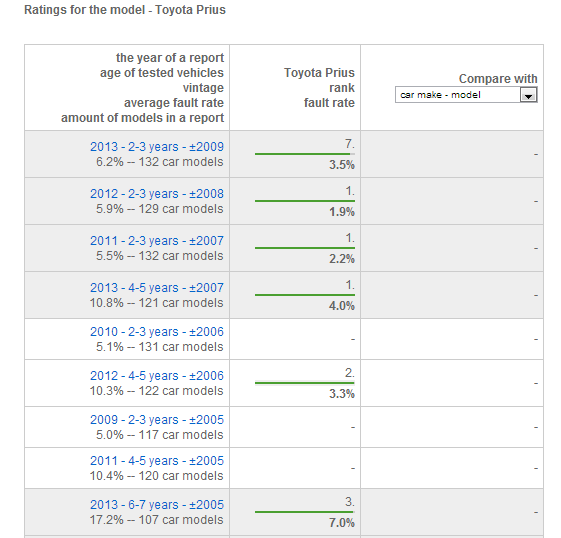The image size is (561, 538).
Task: Click the green bar above 2.2% fault rate
Action: pyautogui.click(x=304, y=248)
